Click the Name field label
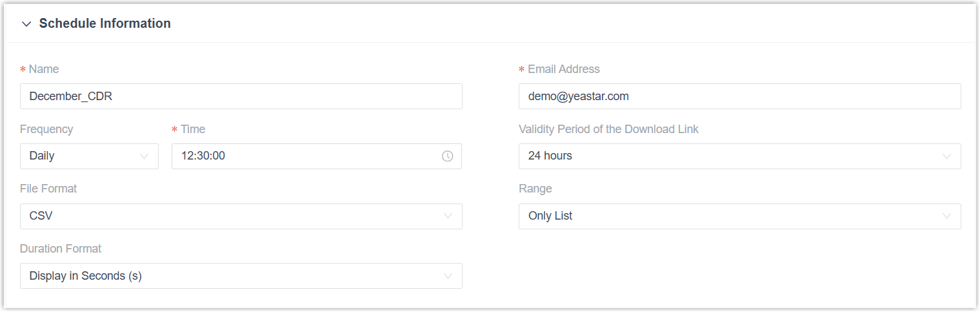This screenshot has width=980, height=312. (x=44, y=69)
